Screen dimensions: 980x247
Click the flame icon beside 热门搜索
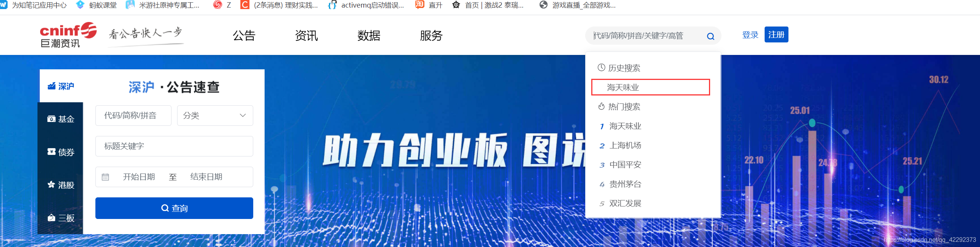click(601, 106)
